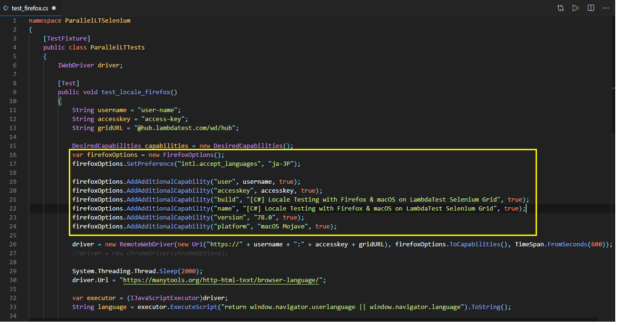Click the unsaved dot on test_firefox.cs tab
The height and width of the screenshot is (325, 644).
click(x=53, y=8)
